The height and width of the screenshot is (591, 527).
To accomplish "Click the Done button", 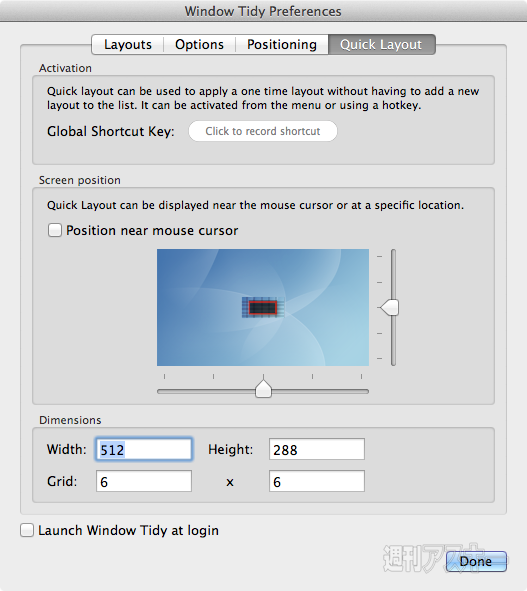I will [476, 562].
